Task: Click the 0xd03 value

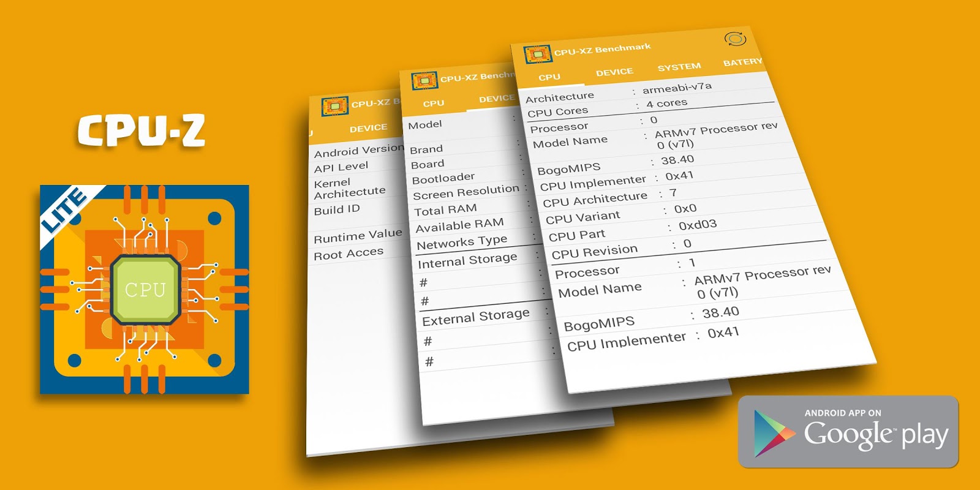Action: (697, 225)
